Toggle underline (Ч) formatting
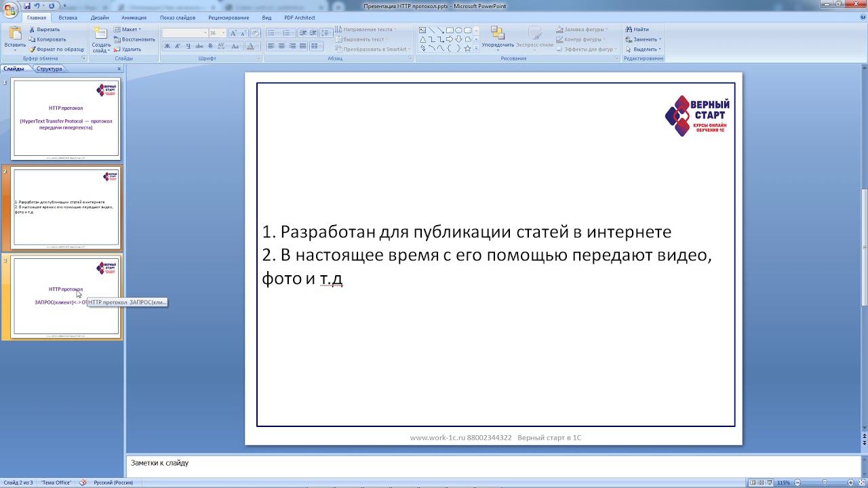This screenshot has width=868, height=488. click(x=189, y=46)
